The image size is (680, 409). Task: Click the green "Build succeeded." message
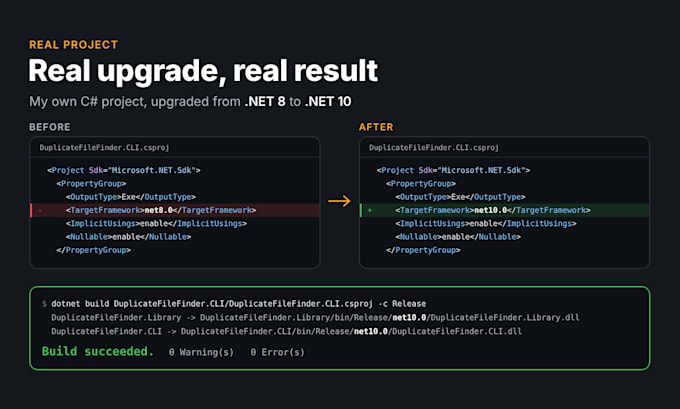click(98, 351)
